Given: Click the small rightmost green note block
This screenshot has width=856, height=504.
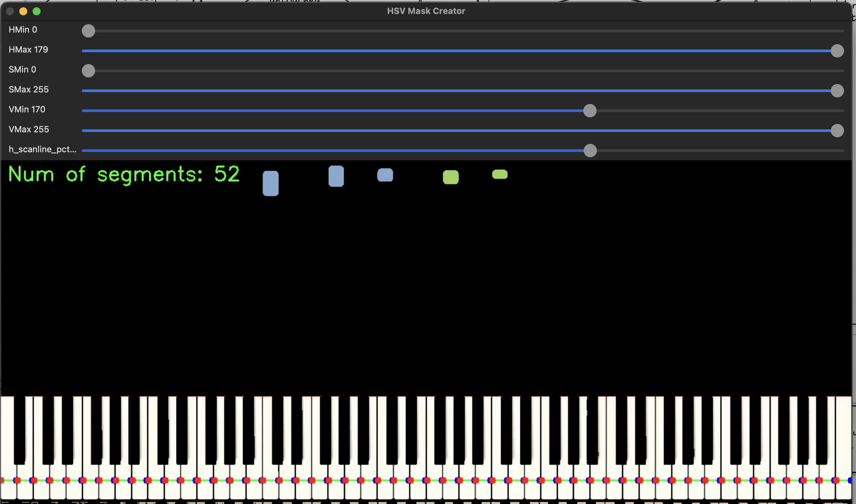Looking at the screenshot, I should (500, 174).
